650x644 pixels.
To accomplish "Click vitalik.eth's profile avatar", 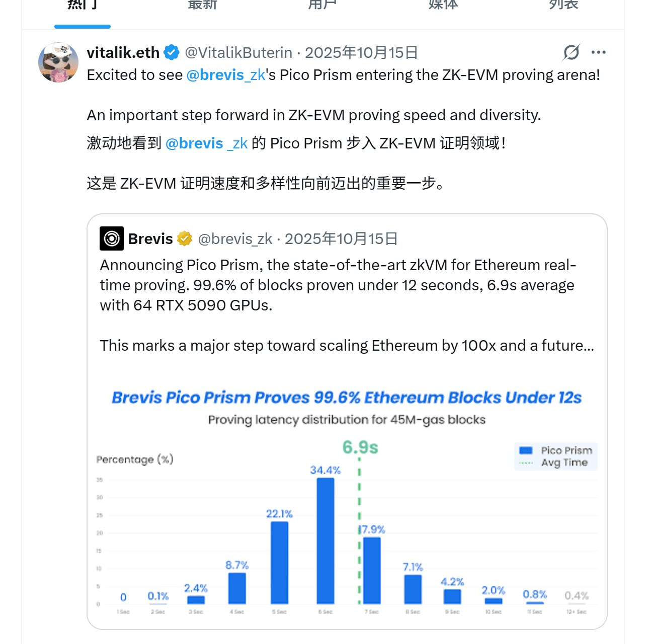I will coord(58,62).
